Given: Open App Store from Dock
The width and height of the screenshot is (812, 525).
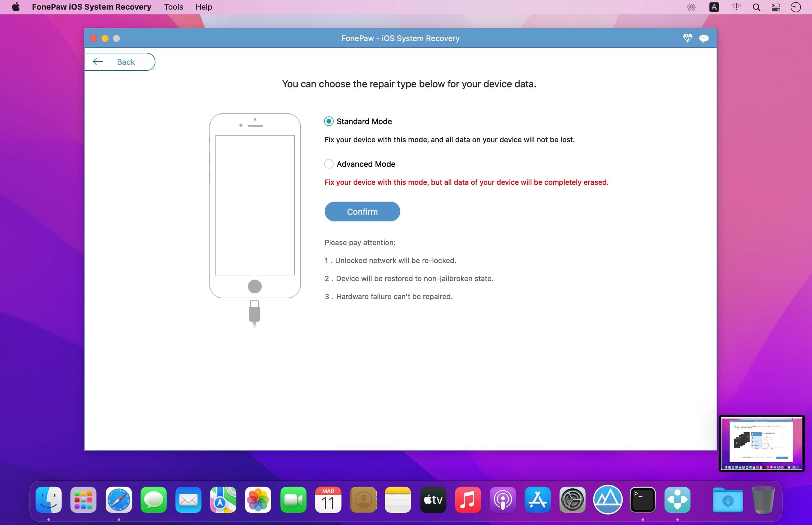Looking at the screenshot, I should (537, 500).
